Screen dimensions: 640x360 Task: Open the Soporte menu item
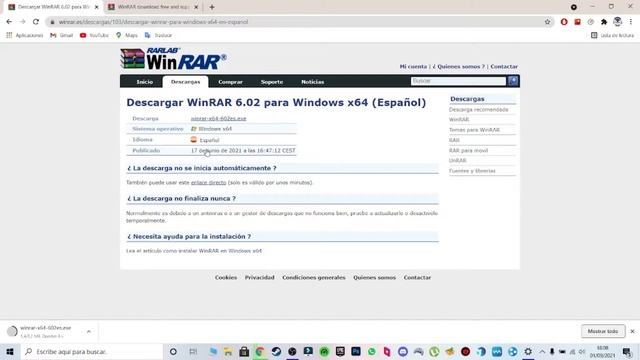[x=272, y=82]
